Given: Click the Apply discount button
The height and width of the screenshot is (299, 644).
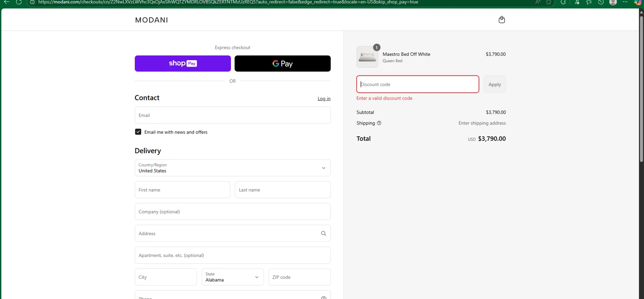Looking at the screenshot, I should click(495, 84).
